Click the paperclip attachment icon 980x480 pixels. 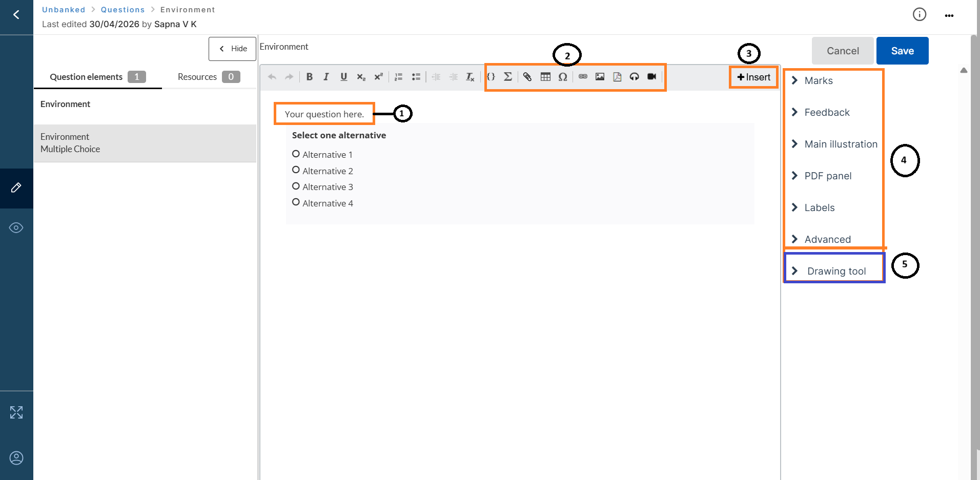tap(527, 77)
